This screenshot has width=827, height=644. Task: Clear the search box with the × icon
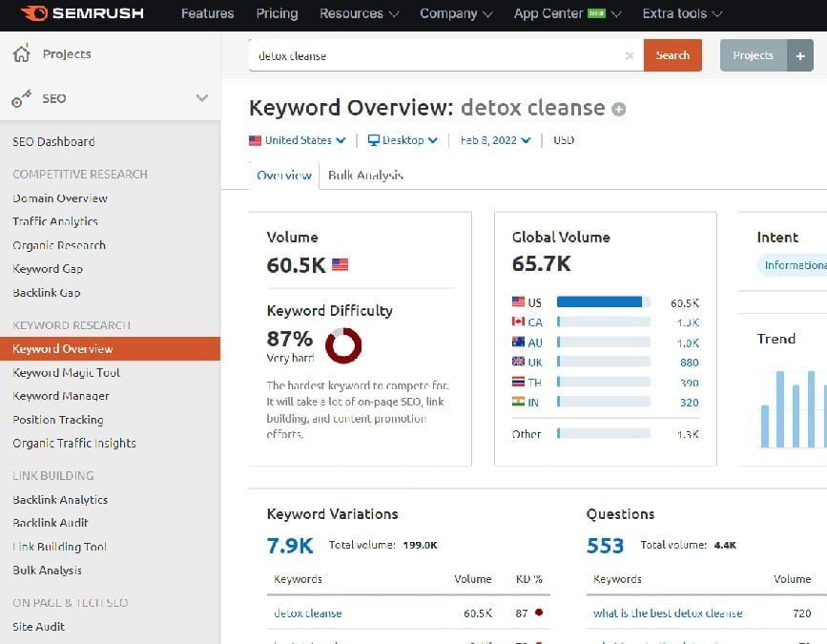coord(630,55)
